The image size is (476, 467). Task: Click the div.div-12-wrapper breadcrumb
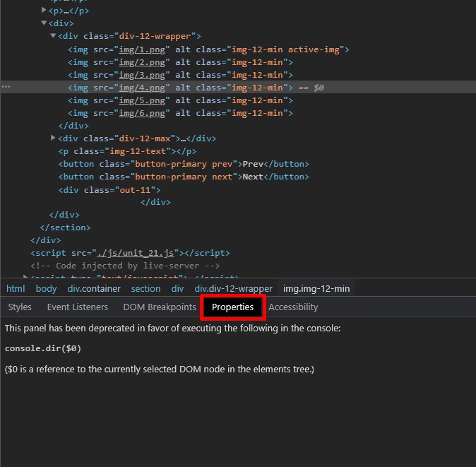233,288
